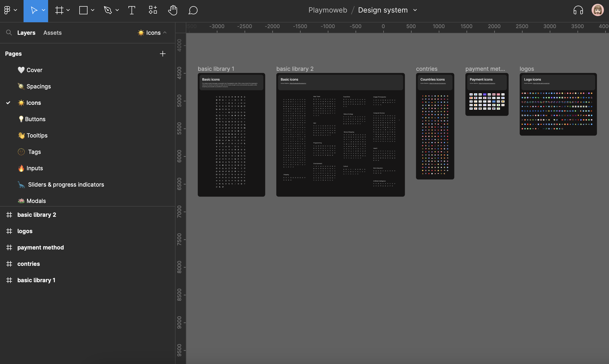Open the Design system file name dropdown

pyautogui.click(x=415, y=10)
